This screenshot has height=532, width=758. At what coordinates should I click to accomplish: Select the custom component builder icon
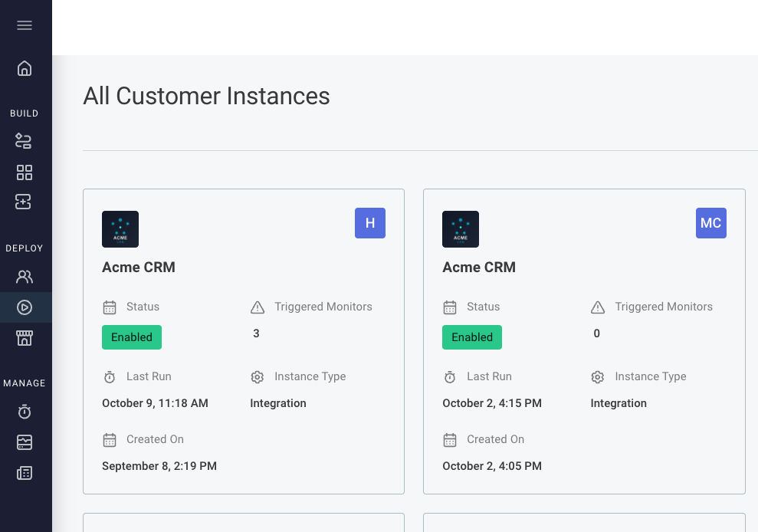coord(25,202)
